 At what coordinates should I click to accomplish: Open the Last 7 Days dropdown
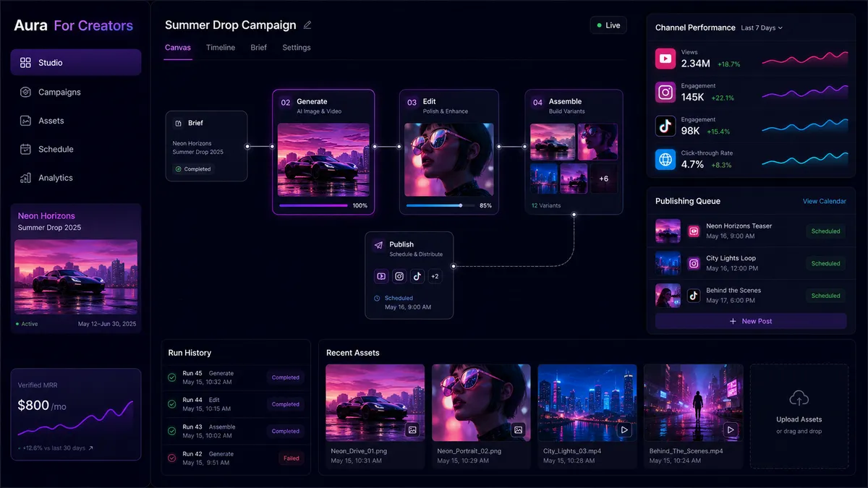pyautogui.click(x=762, y=27)
